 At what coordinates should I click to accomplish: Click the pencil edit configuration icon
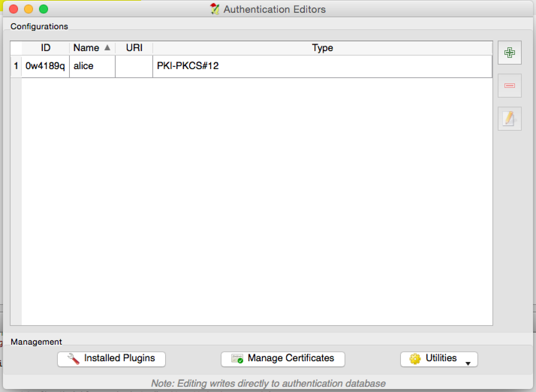pyautogui.click(x=509, y=119)
